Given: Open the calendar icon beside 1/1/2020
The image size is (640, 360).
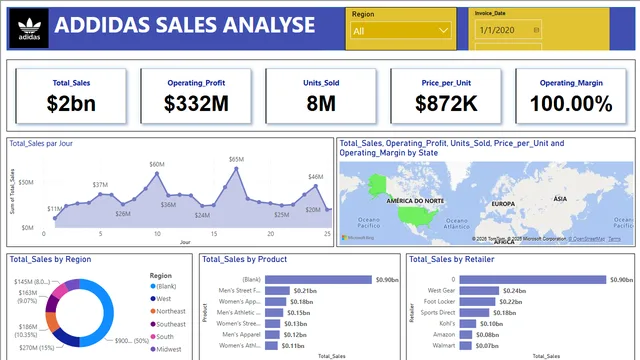Looking at the screenshot, I should (536, 30).
